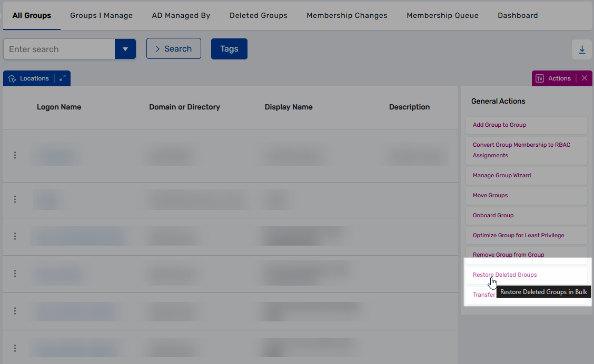Click the location icon on the Locations chip
This screenshot has width=594, height=364.
[12, 78]
